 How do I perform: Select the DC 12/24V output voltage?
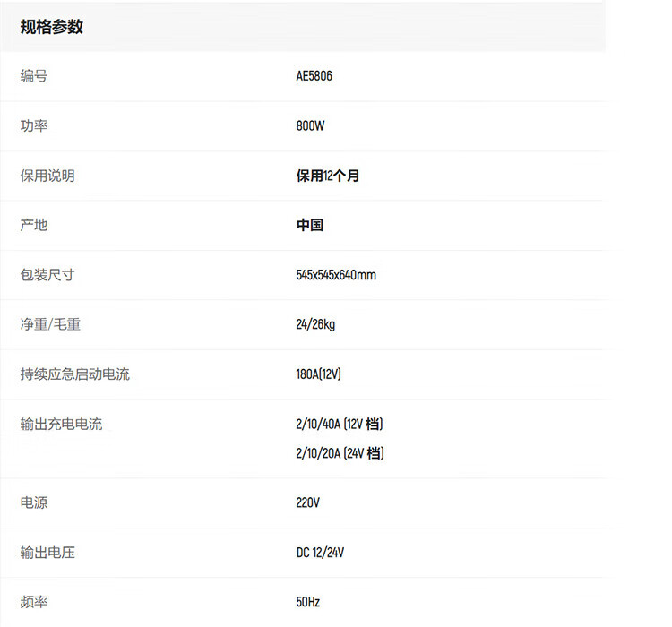tap(320, 553)
